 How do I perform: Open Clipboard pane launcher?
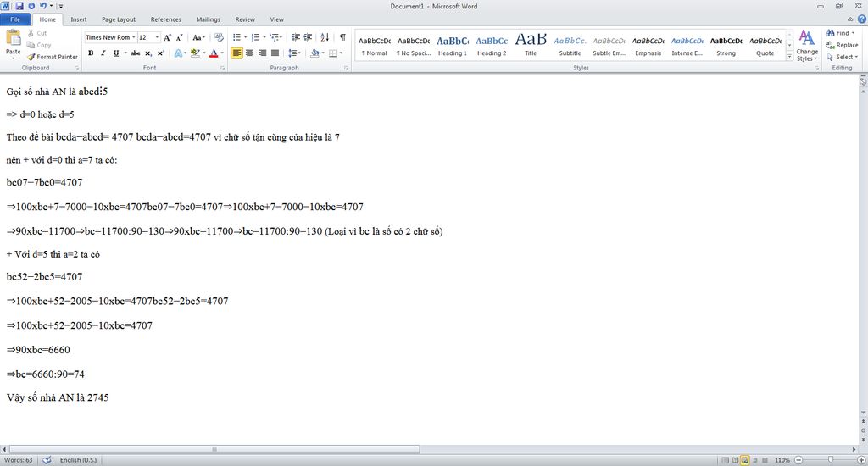pyautogui.click(x=76, y=68)
